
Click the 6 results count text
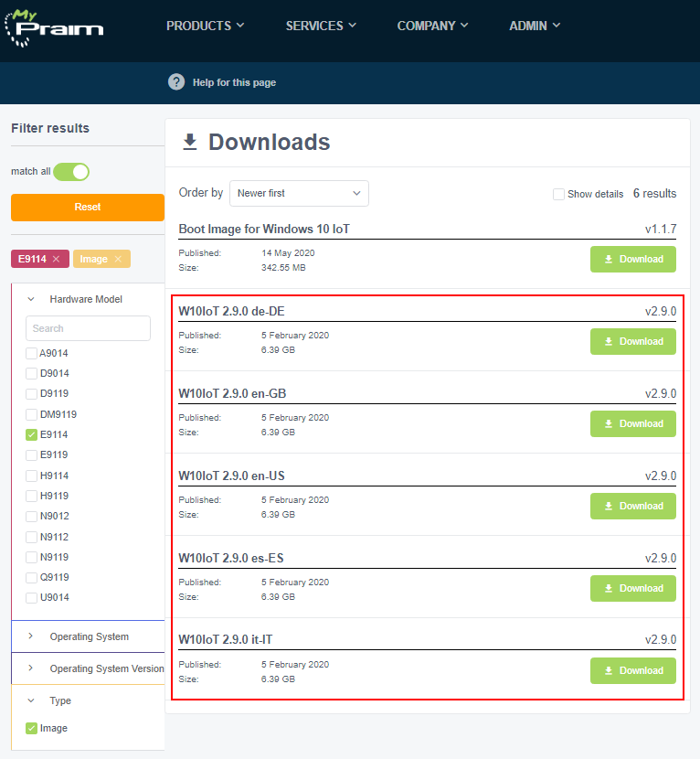coord(654,194)
